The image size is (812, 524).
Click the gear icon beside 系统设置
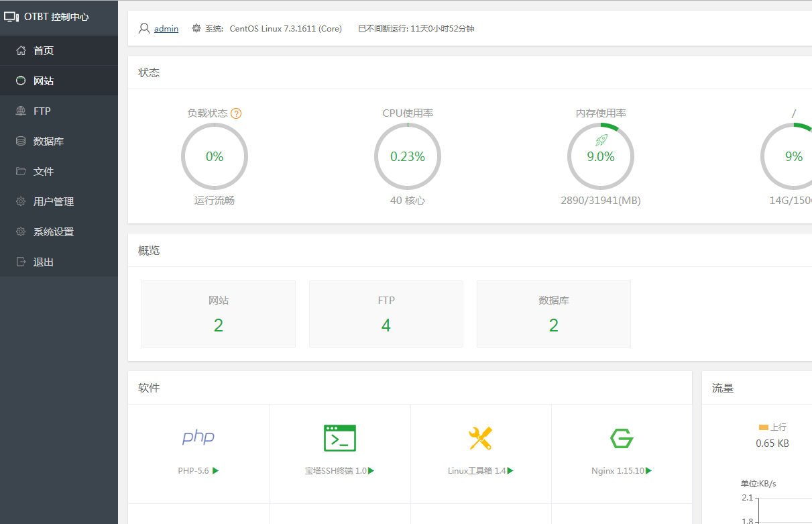21,231
